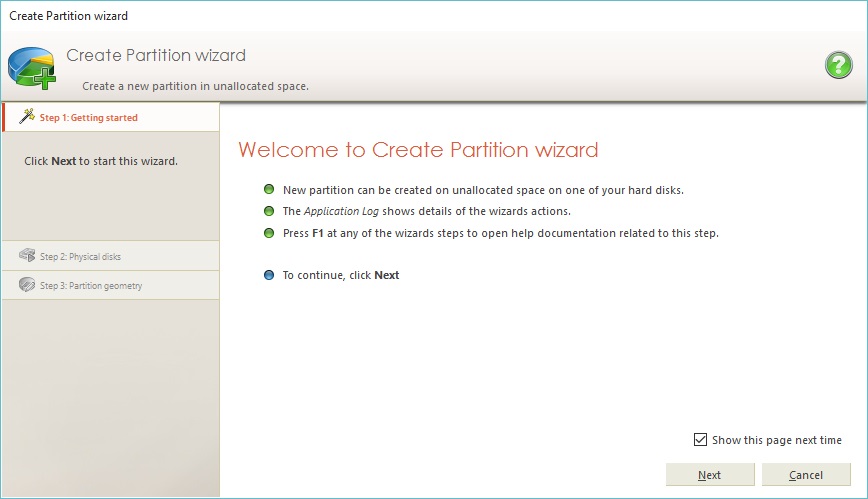Image resolution: width=868 pixels, height=499 pixels.
Task: Click the partition icon beside Step 3
Action: [27, 285]
